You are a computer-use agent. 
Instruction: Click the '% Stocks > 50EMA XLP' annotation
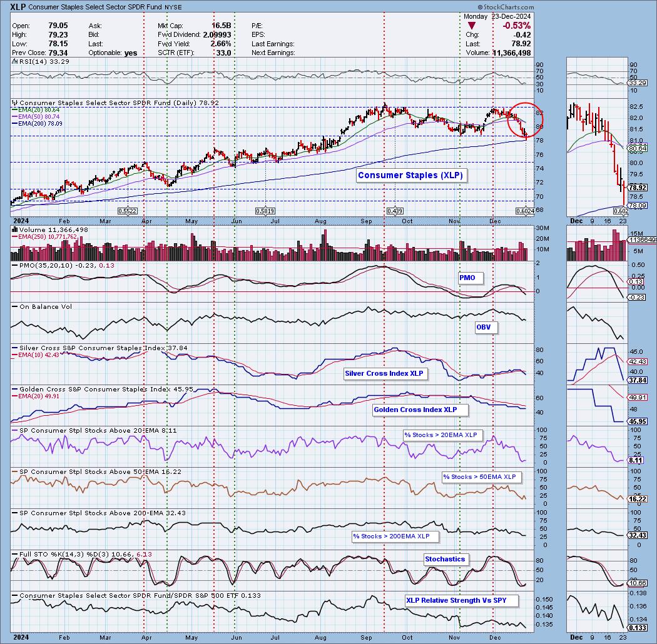tap(480, 477)
